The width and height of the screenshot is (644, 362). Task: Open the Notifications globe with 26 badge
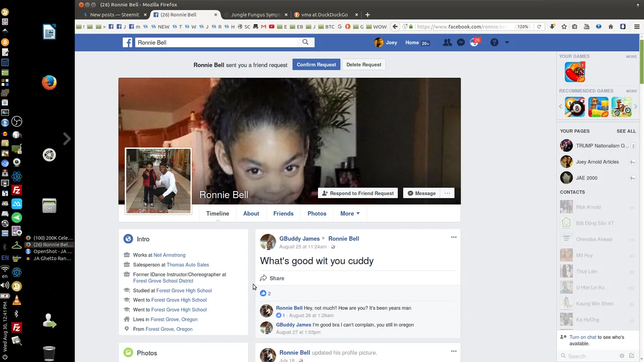[474, 42]
